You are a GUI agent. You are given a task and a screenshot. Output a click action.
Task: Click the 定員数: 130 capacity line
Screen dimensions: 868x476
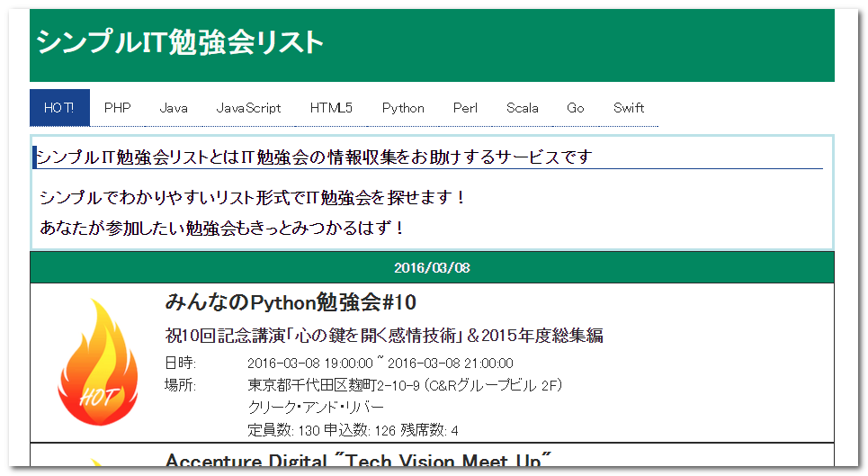(x=353, y=430)
